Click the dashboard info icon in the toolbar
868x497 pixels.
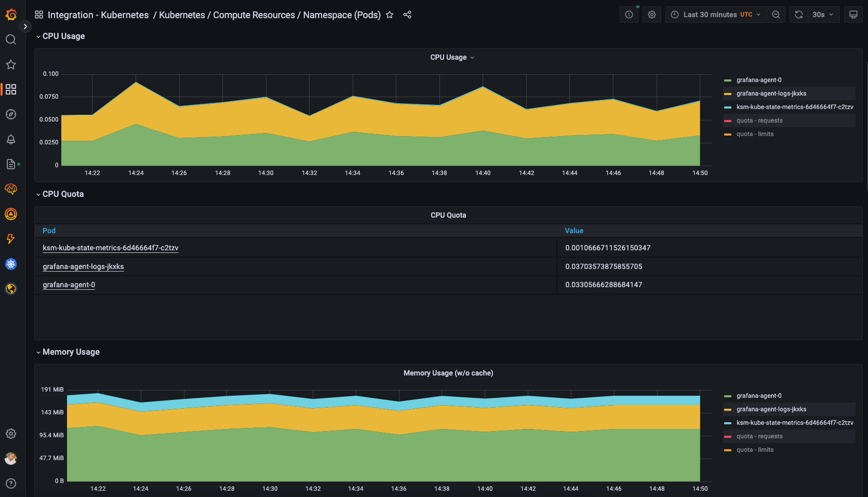(629, 15)
